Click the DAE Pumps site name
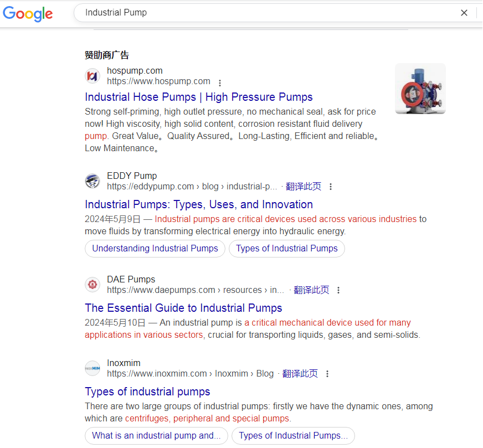483x448 pixels. (x=131, y=279)
